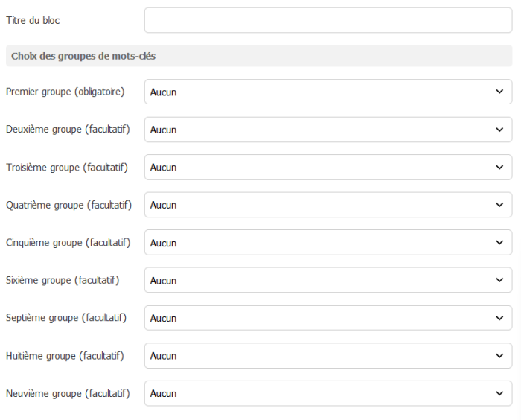Click the chevron arrow on Quatrième groupe select
This screenshot has height=420, width=521.
(499, 205)
